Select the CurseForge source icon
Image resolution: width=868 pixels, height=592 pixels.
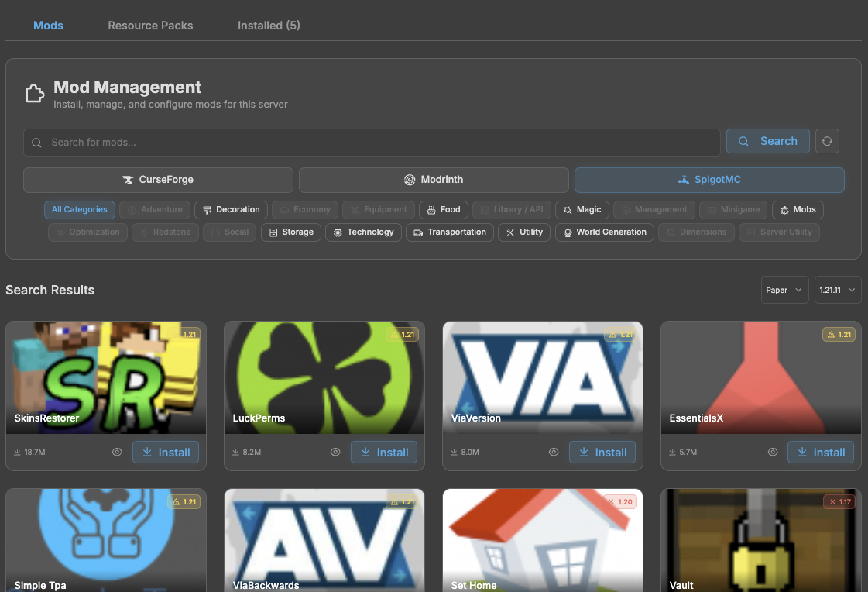point(129,179)
